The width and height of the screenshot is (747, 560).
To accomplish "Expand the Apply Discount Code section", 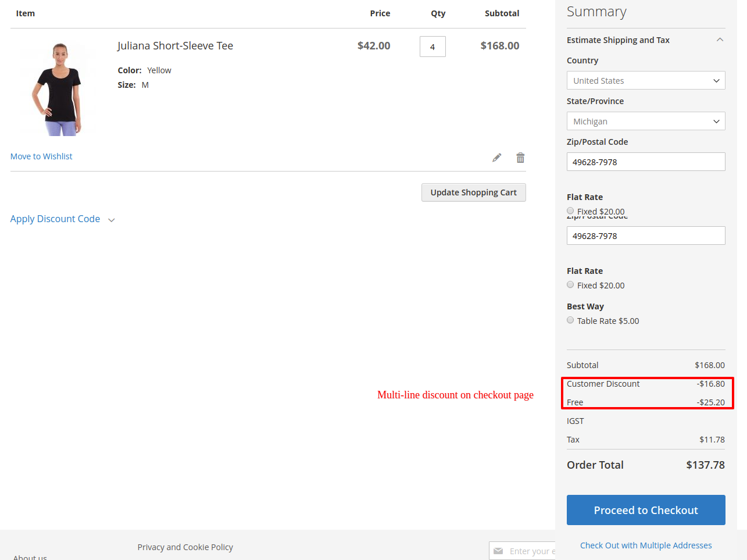I will tap(62, 219).
